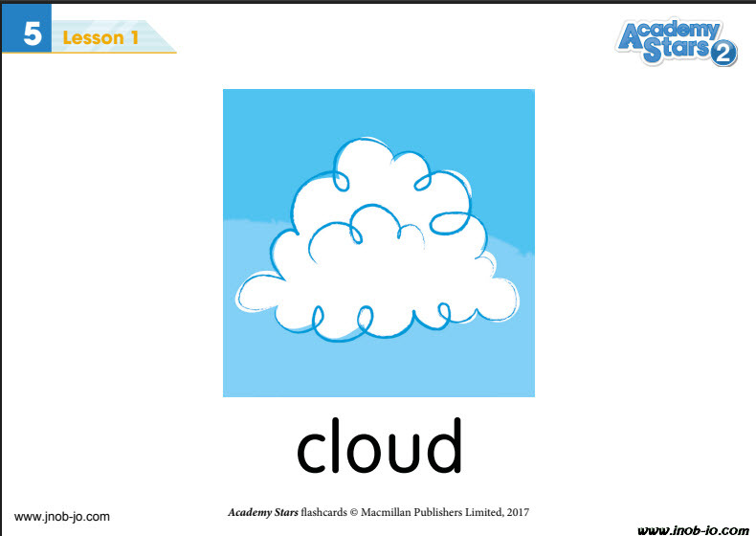Click the blue unit number 5 badge

coord(33,36)
